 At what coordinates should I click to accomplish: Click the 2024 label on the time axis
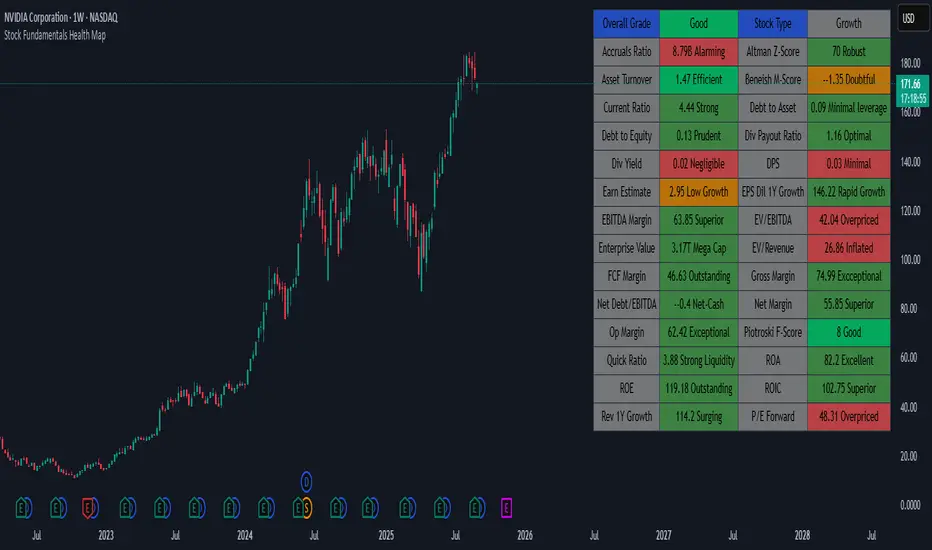point(245,535)
